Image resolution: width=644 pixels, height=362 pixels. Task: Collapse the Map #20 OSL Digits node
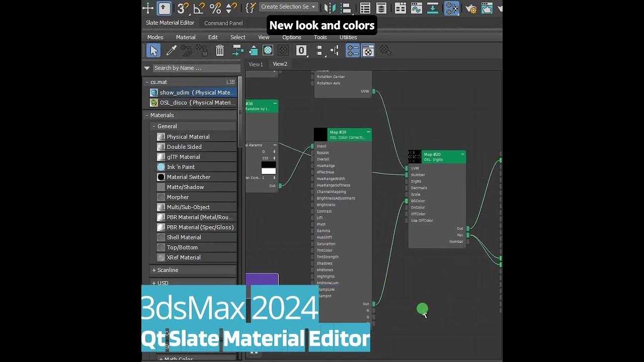click(462, 154)
